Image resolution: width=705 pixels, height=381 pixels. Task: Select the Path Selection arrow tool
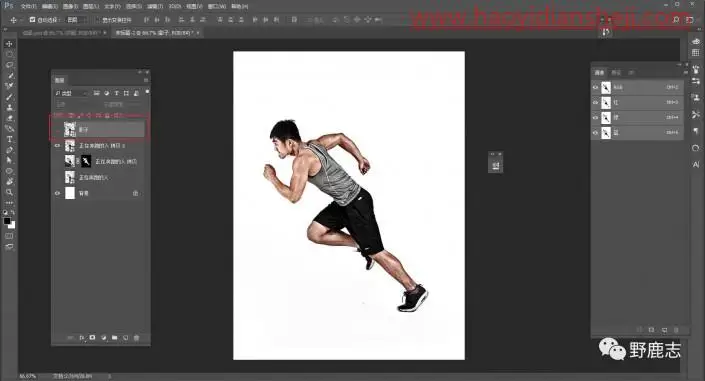pyautogui.click(x=9, y=161)
